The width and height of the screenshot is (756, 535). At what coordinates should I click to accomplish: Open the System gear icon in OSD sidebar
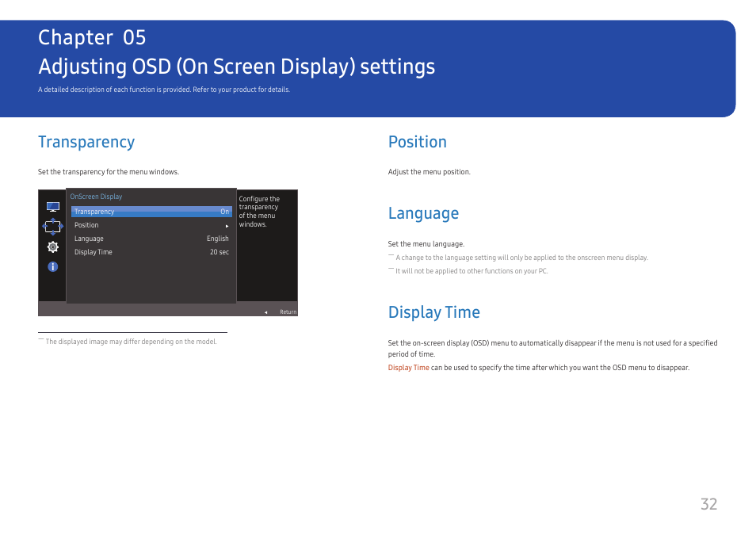[53, 247]
